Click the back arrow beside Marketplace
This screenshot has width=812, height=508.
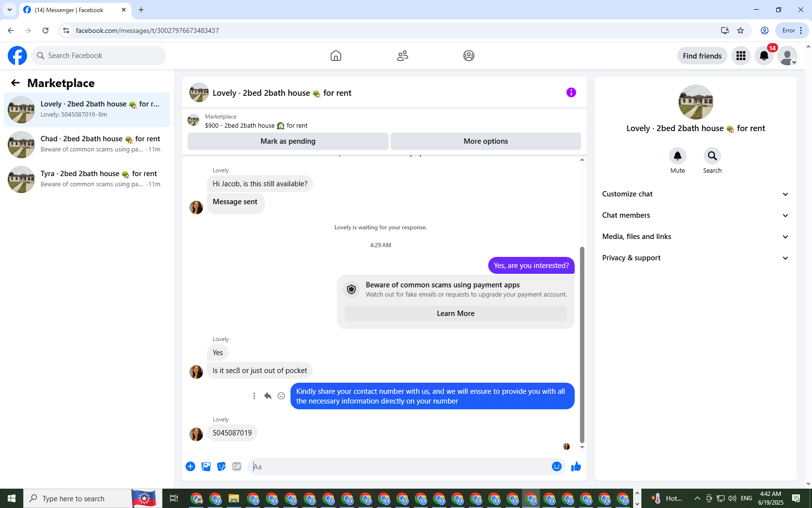(x=15, y=83)
